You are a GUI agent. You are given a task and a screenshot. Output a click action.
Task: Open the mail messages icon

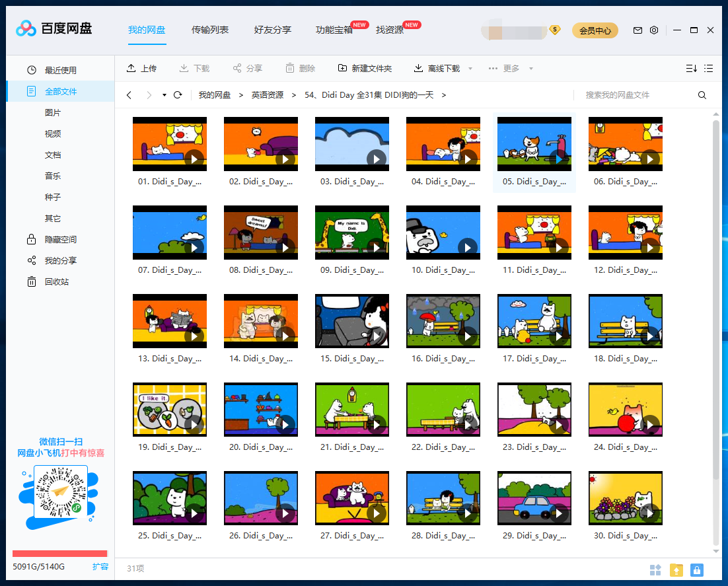click(x=637, y=30)
